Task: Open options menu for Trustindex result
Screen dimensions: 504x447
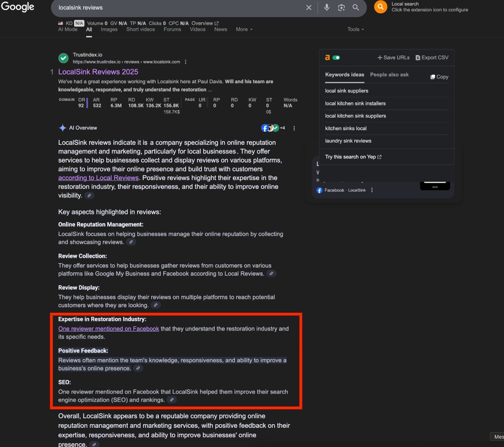Action: pos(185,62)
